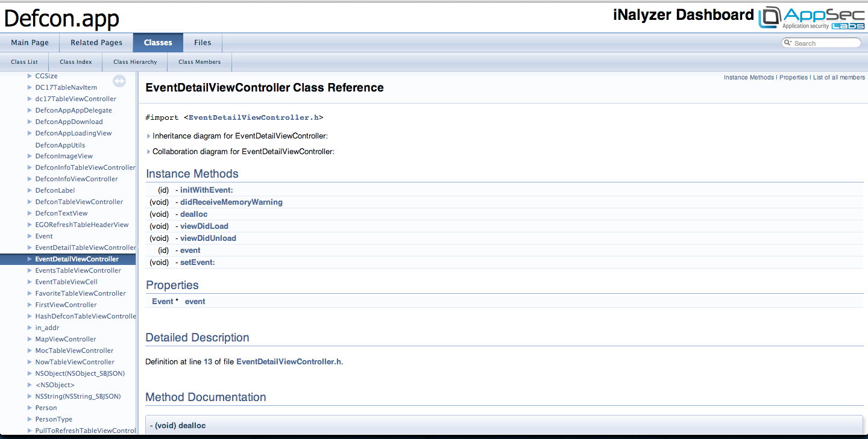The image size is (868, 439).
Task: Click the search magnifier icon
Action: click(788, 43)
